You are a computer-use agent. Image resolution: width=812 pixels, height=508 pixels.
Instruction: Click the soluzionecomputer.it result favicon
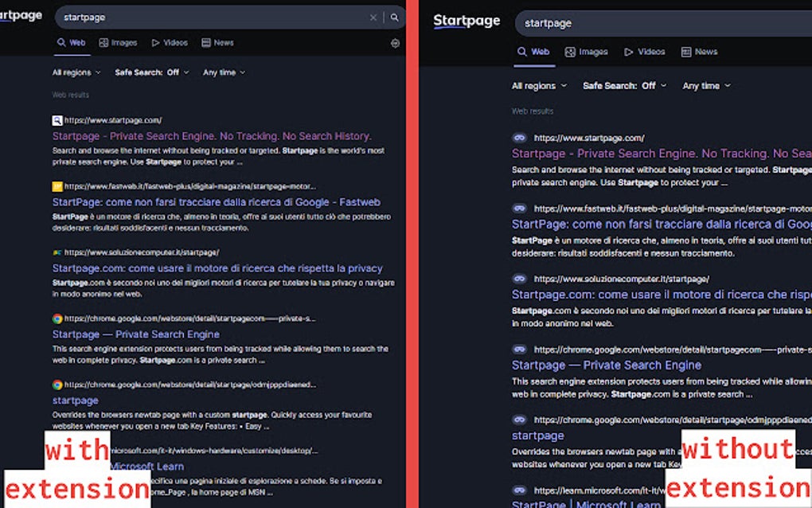click(55, 251)
